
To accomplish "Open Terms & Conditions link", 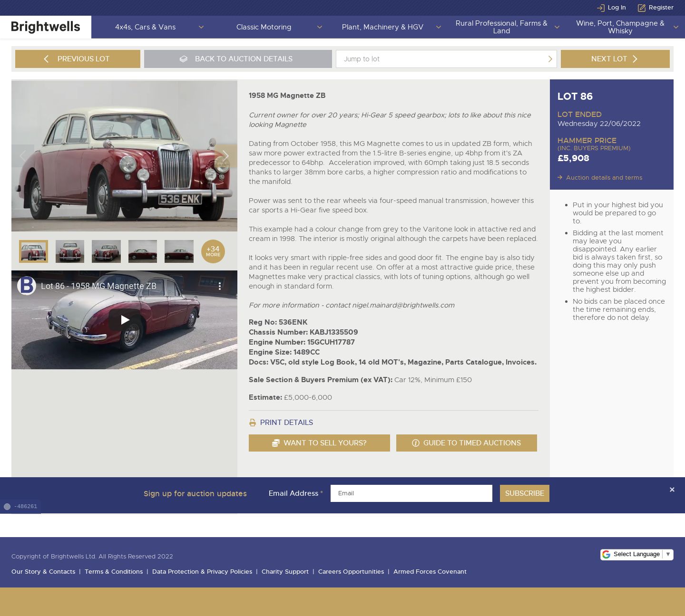I will [x=114, y=572].
